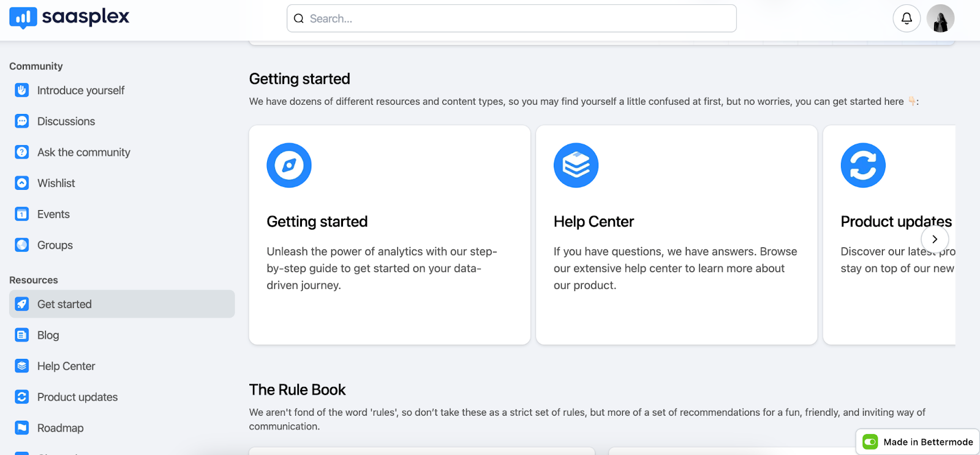Open the Help Center card title
Image resolution: width=980 pixels, height=455 pixels.
[594, 222]
